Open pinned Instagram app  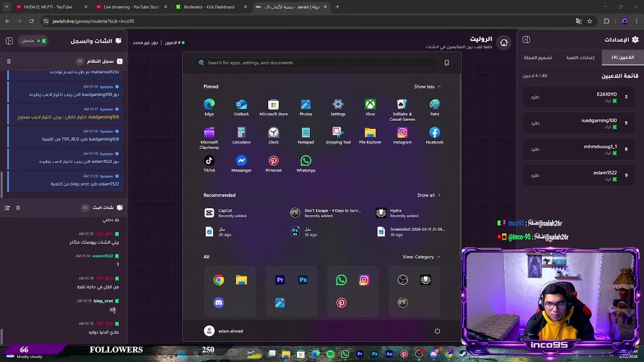(x=403, y=135)
